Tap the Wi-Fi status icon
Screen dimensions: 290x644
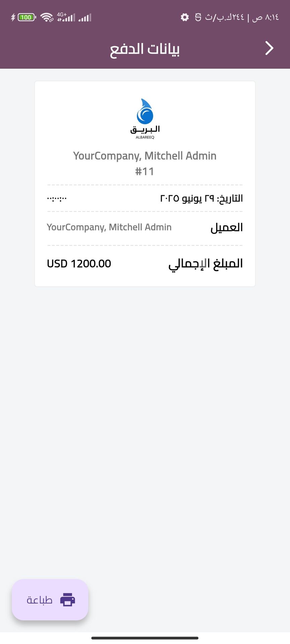(x=47, y=17)
